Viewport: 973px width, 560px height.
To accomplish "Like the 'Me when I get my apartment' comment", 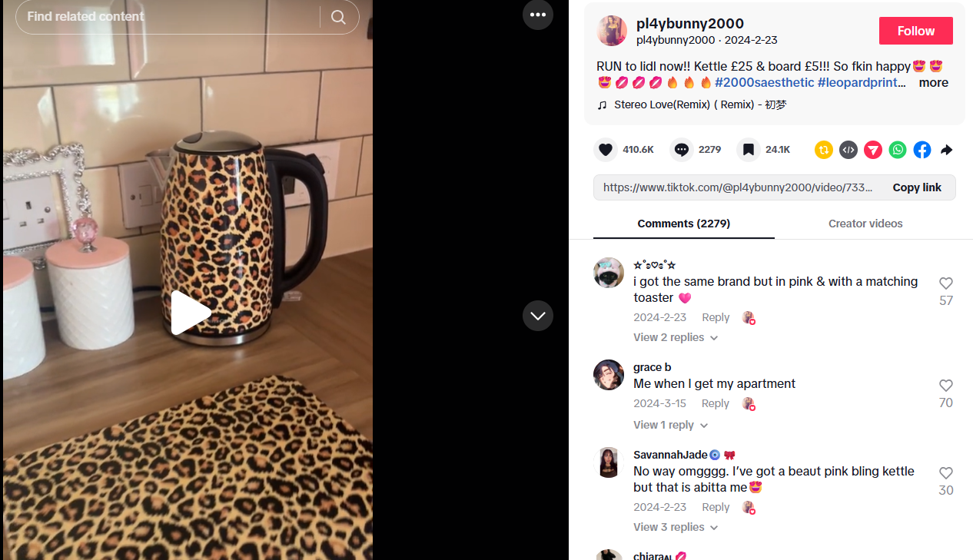I will [x=946, y=386].
